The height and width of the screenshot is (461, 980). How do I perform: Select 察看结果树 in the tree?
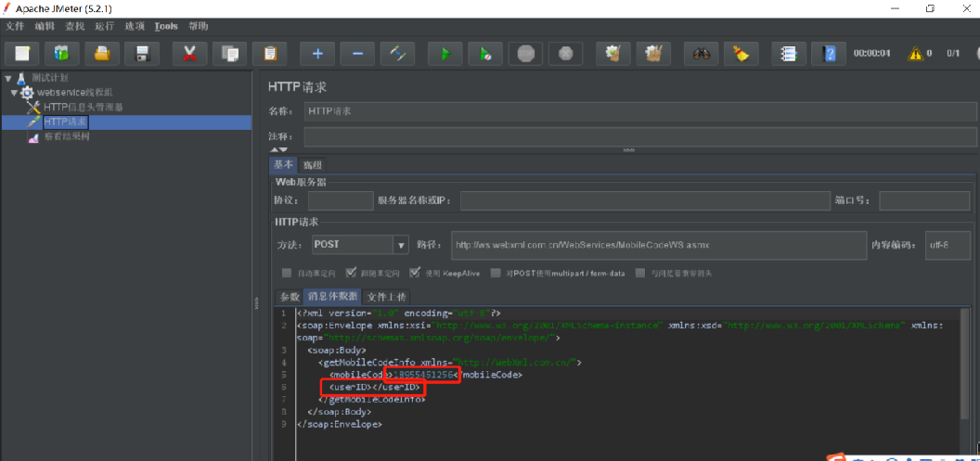click(67, 136)
